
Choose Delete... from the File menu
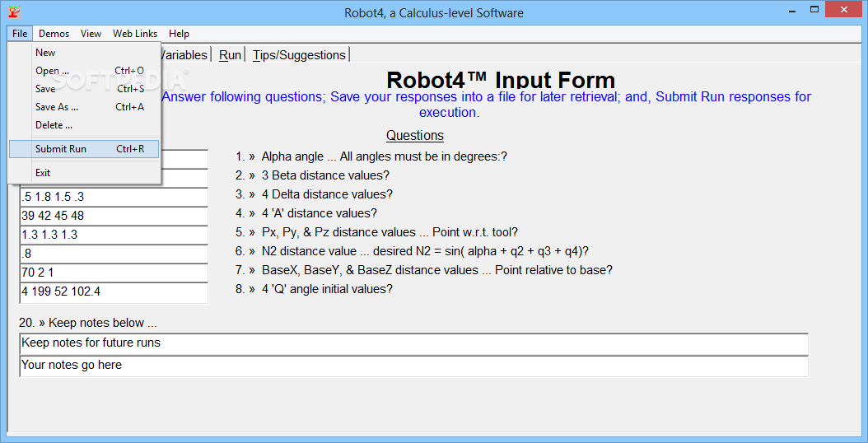(84, 126)
